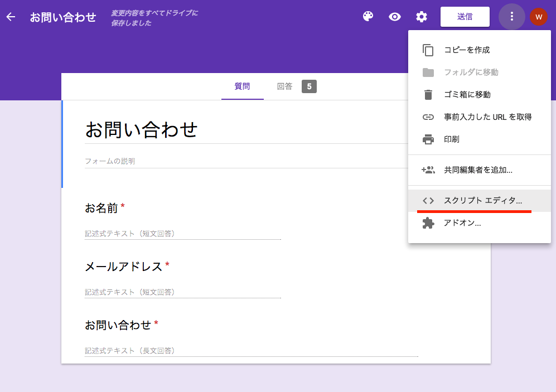Click the printer icon for 印刷
556x392 pixels.
(428, 139)
